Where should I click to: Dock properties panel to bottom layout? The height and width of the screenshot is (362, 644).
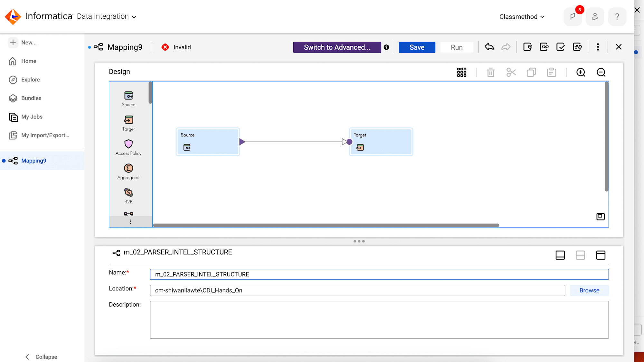coord(560,255)
